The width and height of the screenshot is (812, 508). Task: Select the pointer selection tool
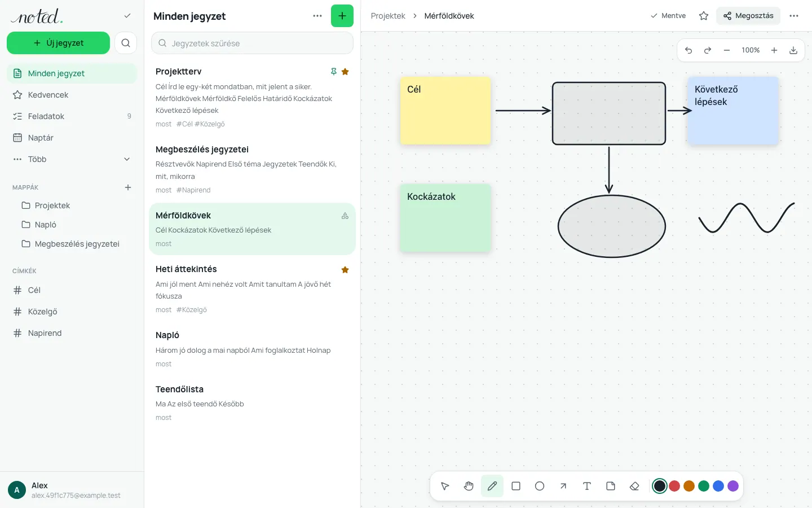[x=445, y=486]
